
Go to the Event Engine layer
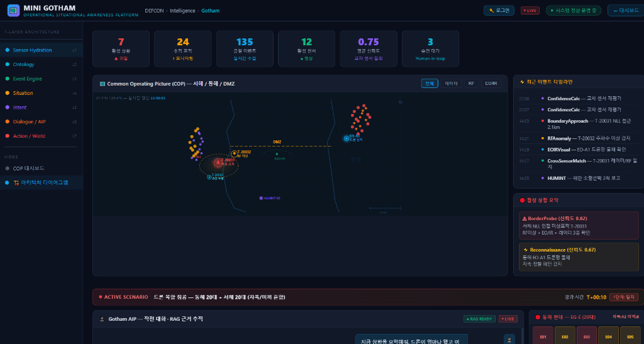coord(28,79)
